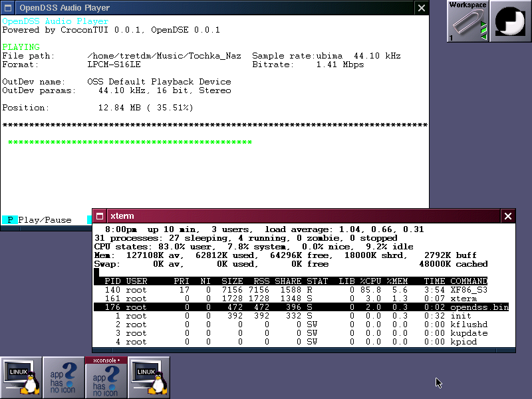Click the previous-workspace left arrow on the Clip
Image resolution: width=532 pixels, height=399 pixels.
tap(485, 37)
